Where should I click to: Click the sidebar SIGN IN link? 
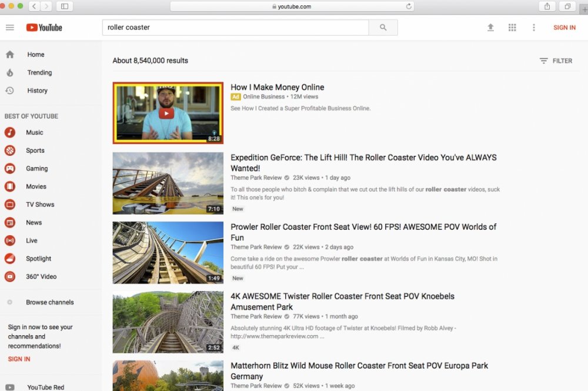pyautogui.click(x=19, y=359)
